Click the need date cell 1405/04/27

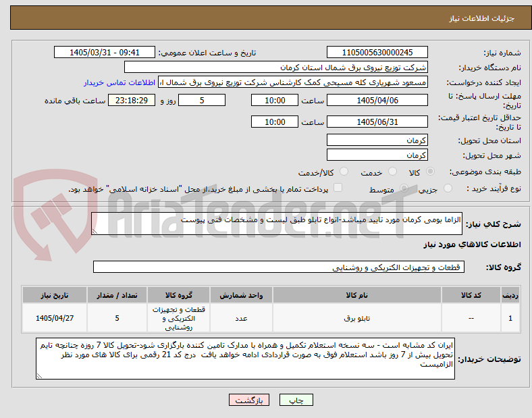[55, 318]
